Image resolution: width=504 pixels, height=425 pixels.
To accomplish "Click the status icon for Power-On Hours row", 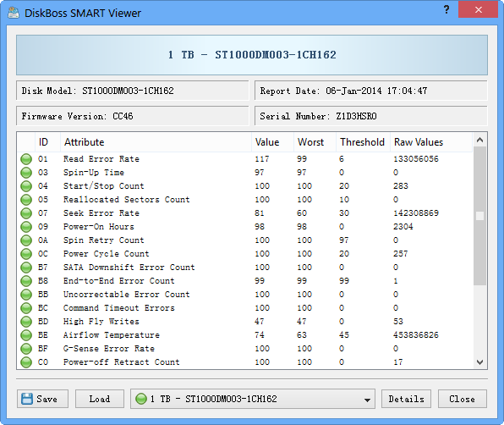I will point(26,227).
